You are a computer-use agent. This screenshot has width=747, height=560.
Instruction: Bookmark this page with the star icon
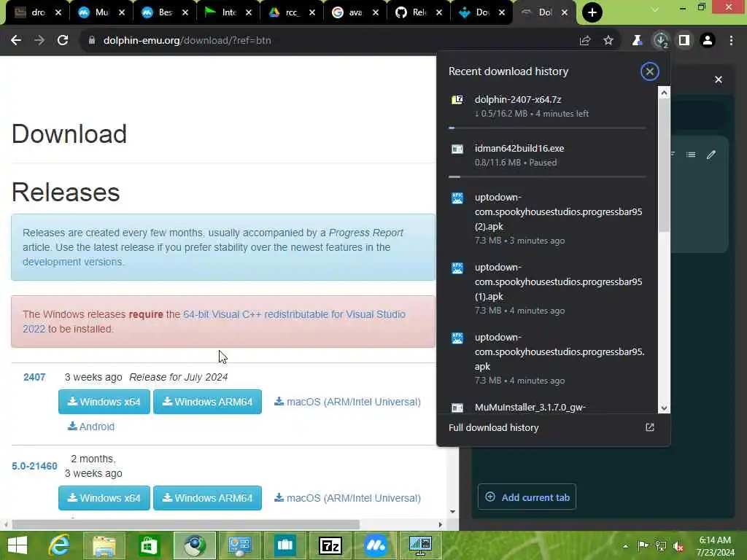tap(608, 41)
